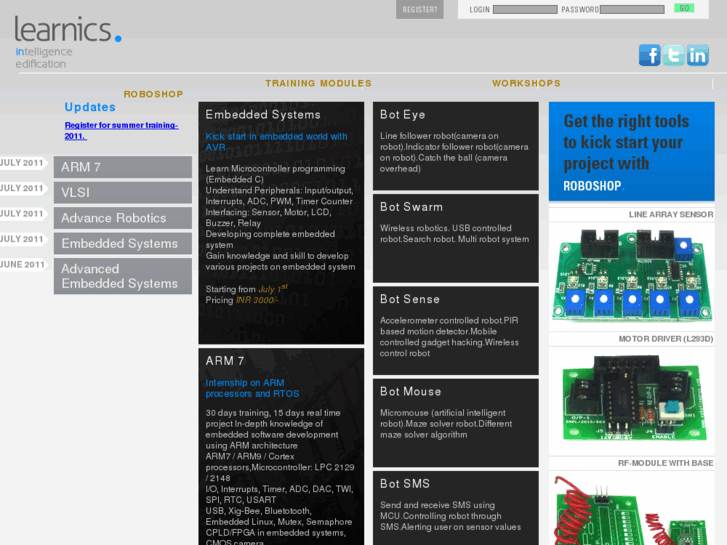Open the Roboshop menu item
The width and height of the screenshot is (727, 545).
coord(153,95)
